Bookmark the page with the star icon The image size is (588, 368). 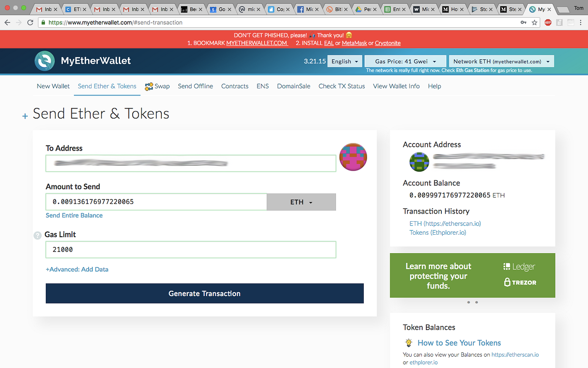(534, 22)
